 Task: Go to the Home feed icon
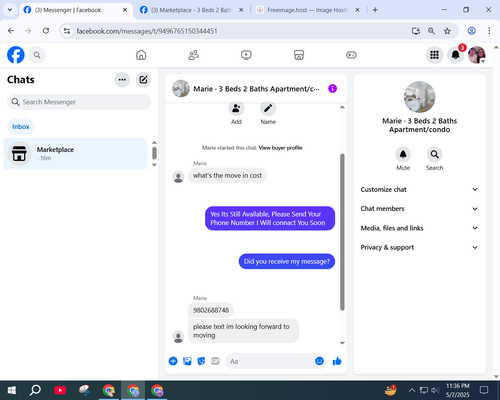tap(141, 55)
